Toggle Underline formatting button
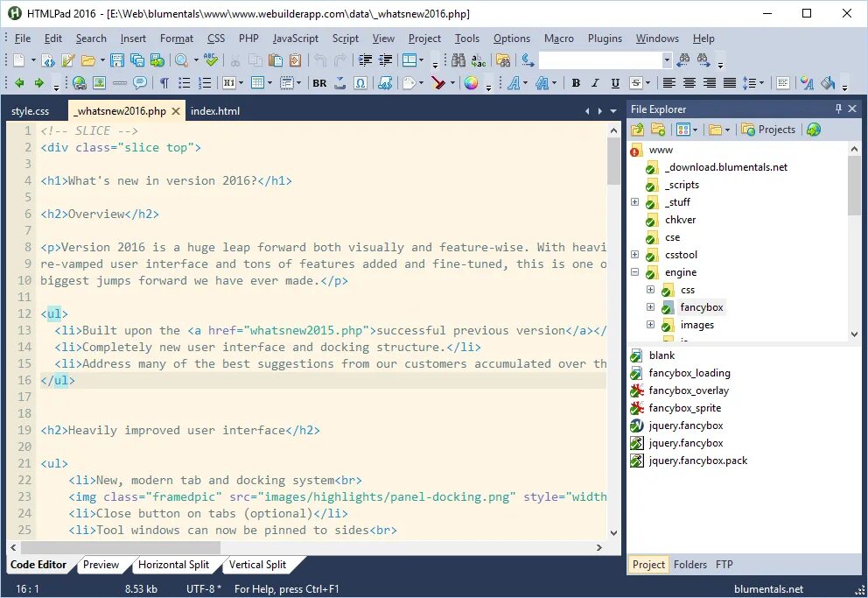Image resolution: width=868 pixels, height=598 pixels. (x=615, y=83)
